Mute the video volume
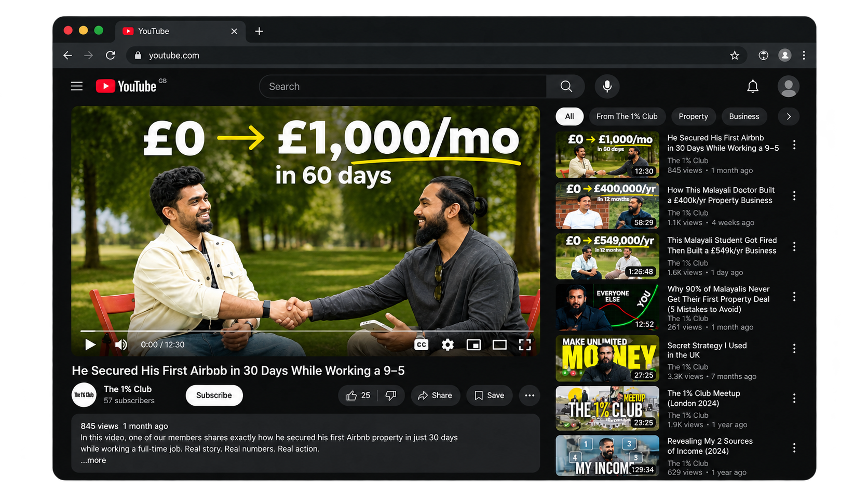Viewport: 868px width, 489px height. tap(121, 345)
